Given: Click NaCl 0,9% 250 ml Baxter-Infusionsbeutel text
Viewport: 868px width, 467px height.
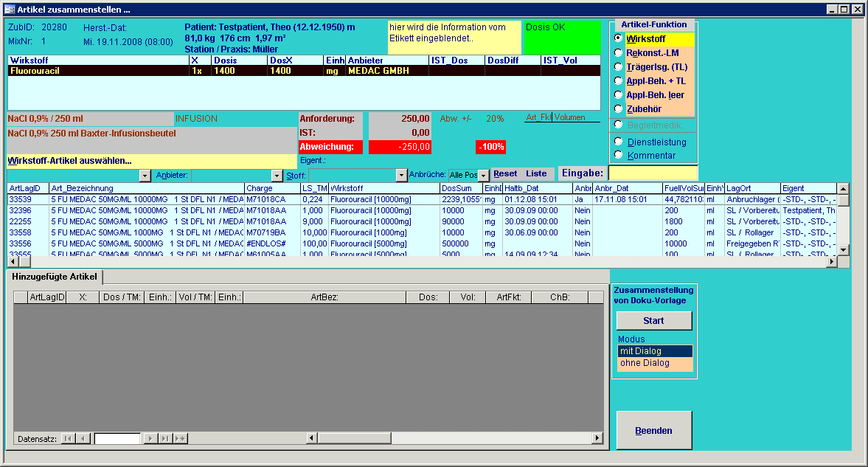Looking at the screenshot, I should click(x=92, y=134).
